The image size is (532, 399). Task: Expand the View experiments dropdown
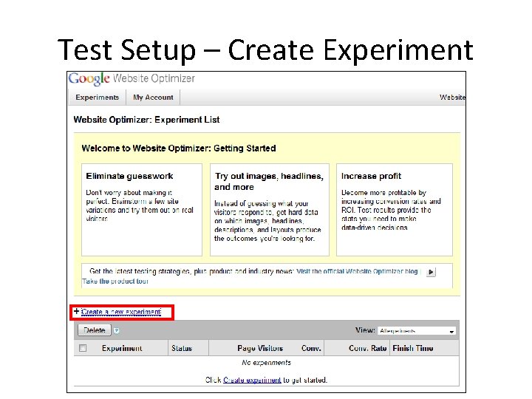pyautogui.click(x=417, y=331)
